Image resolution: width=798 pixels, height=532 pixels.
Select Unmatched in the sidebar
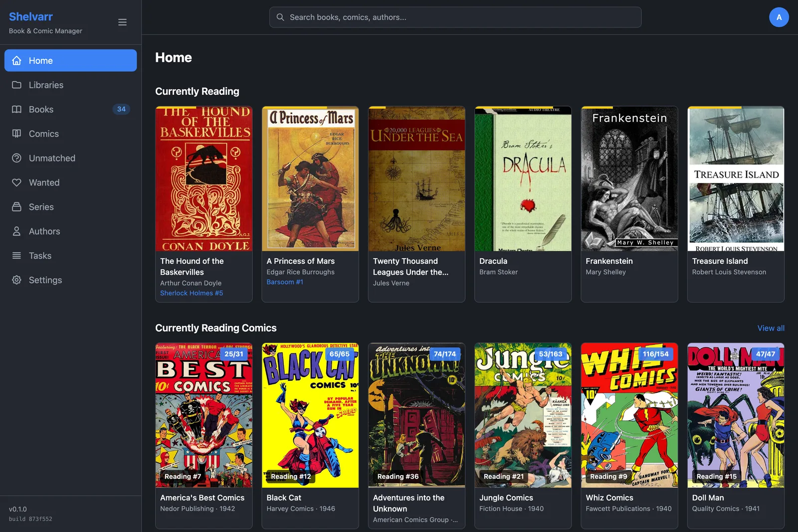[x=71, y=158]
